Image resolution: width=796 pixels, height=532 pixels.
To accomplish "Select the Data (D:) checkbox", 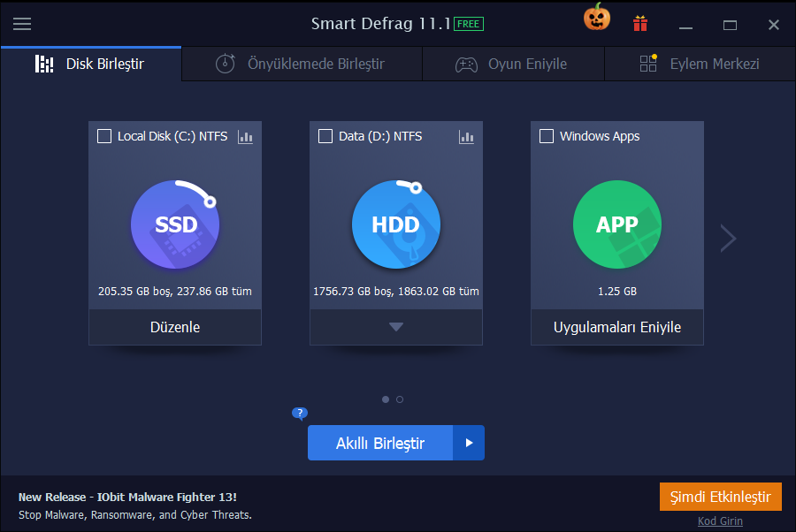I will click(325, 136).
